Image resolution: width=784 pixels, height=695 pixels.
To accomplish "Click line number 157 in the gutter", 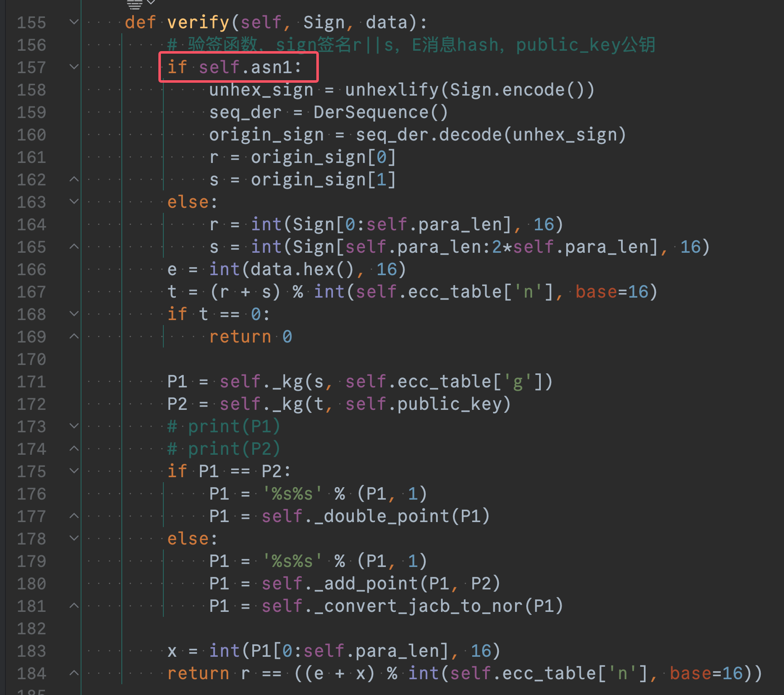I will [32, 67].
